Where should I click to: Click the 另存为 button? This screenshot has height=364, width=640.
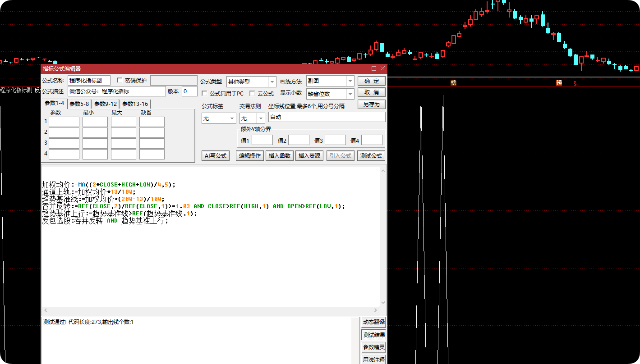tap(372, 105)
